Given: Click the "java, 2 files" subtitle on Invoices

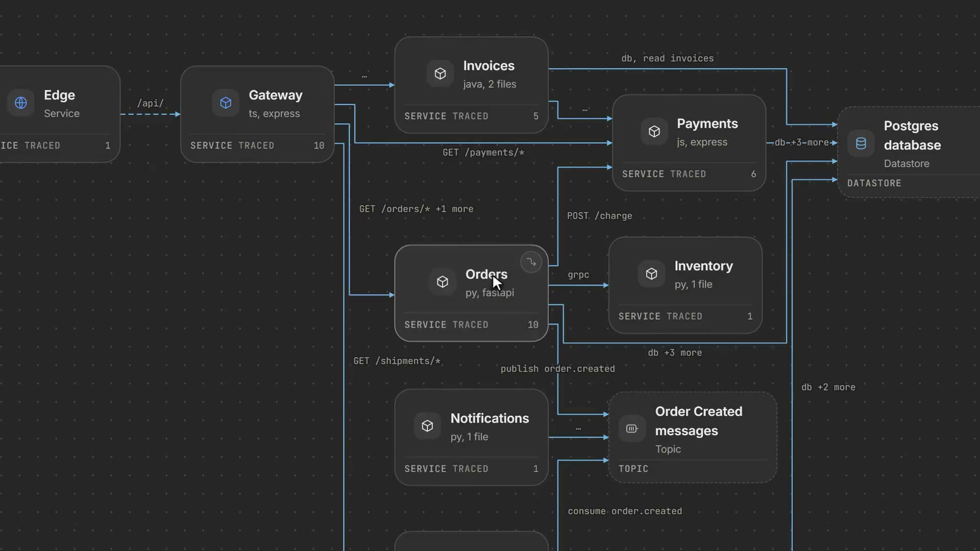Looking at the screenshot, I should tap(489, 84).
